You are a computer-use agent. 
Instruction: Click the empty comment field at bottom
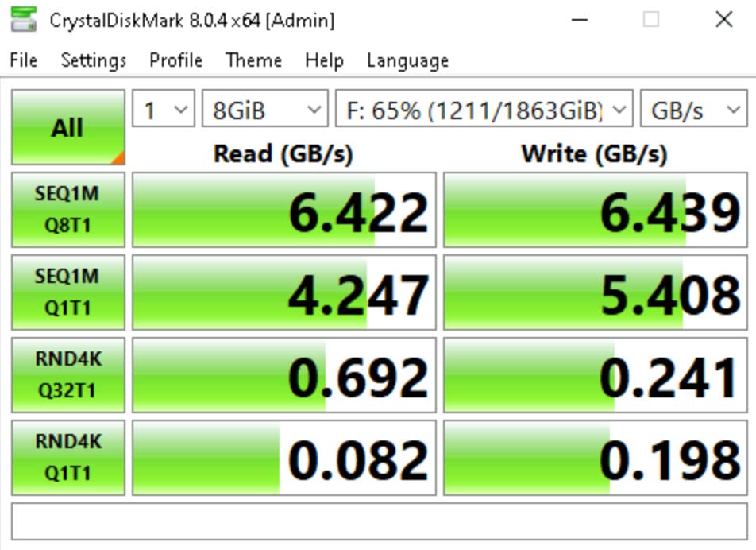tap(380, 521)
